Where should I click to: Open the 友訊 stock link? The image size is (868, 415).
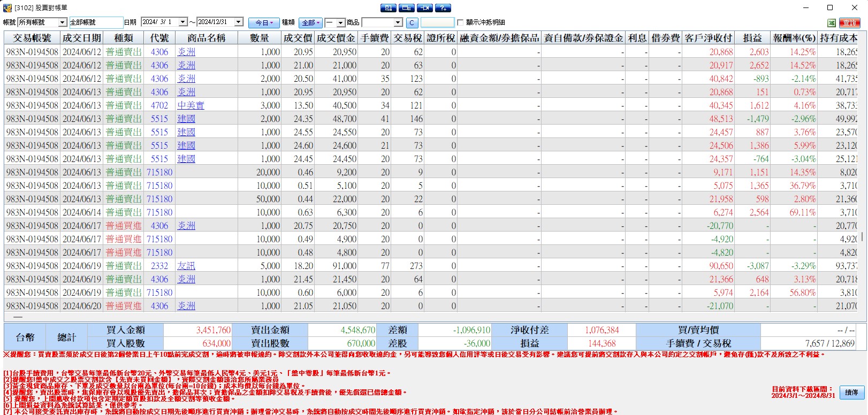pos(186,266)
